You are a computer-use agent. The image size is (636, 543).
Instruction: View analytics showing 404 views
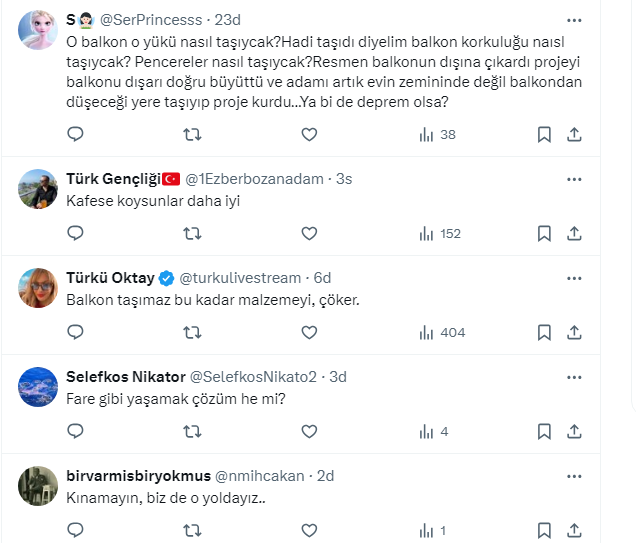click(441, 332)
